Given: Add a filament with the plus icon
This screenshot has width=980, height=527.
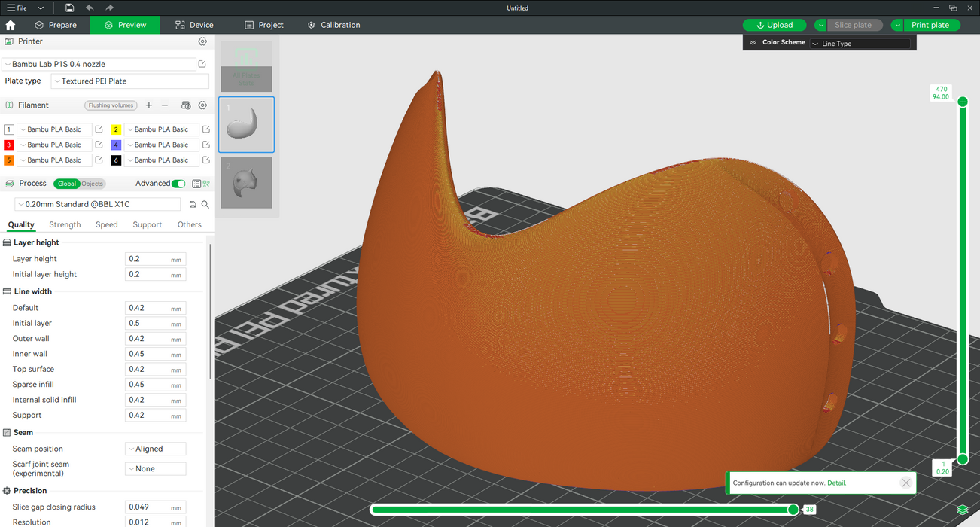Looking at the screenshot, I should 149,105.
